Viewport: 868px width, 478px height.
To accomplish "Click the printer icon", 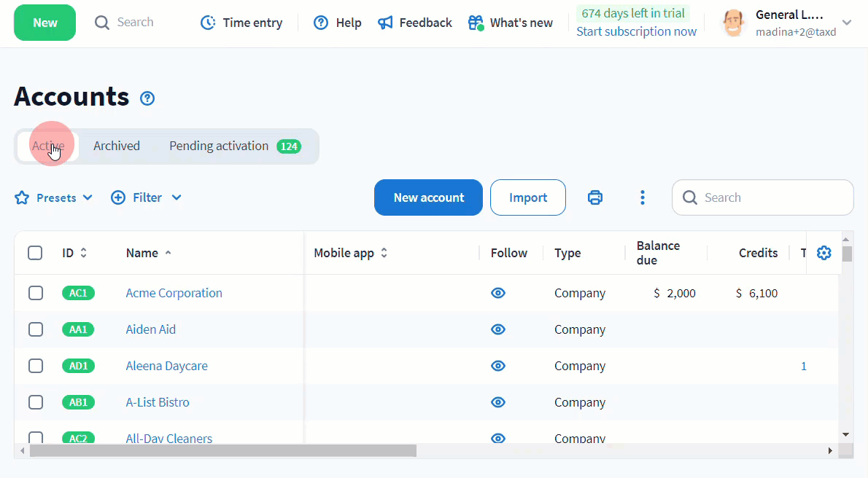I will (x=595, y=197).
